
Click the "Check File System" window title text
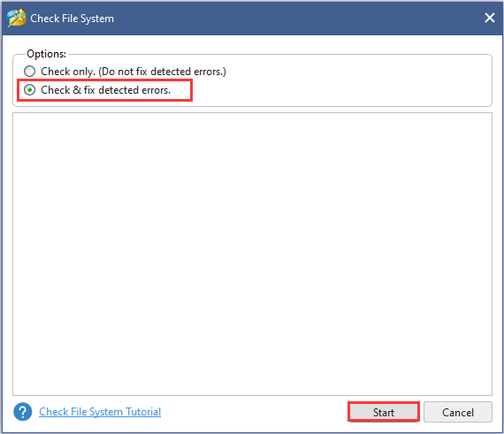72,19
